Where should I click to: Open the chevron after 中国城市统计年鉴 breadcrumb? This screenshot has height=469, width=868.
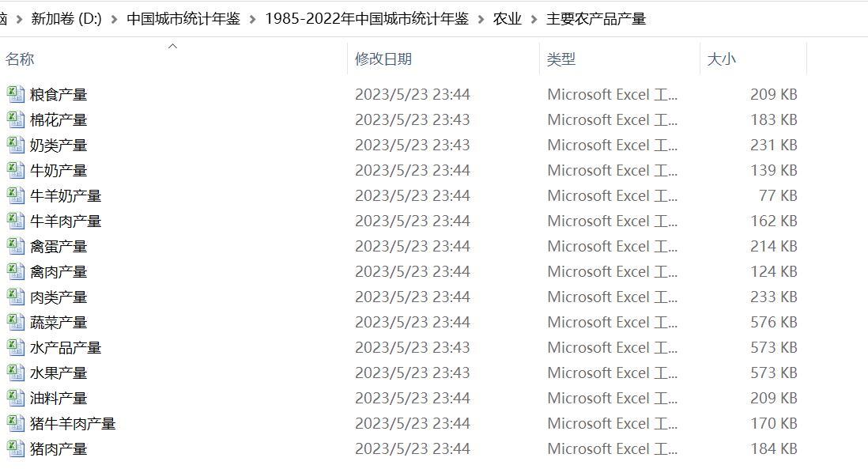[253, 19]
